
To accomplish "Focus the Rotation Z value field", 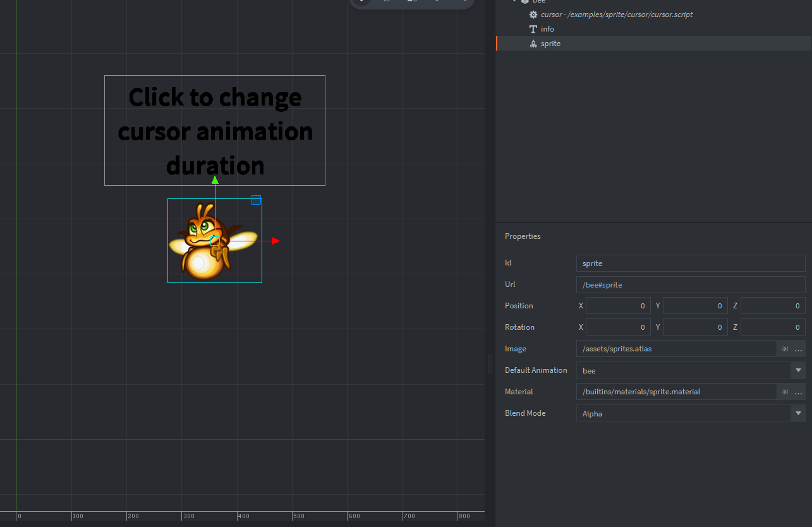I will (773, 327).
